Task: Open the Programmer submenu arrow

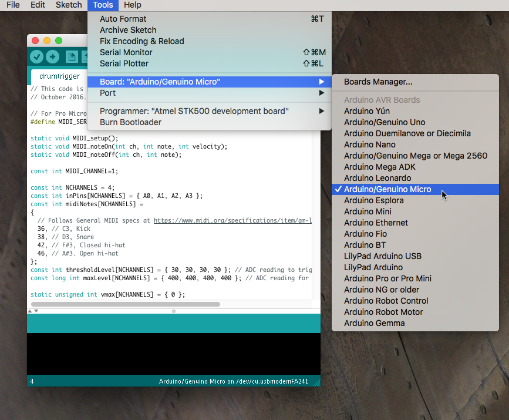Action: 321,110
